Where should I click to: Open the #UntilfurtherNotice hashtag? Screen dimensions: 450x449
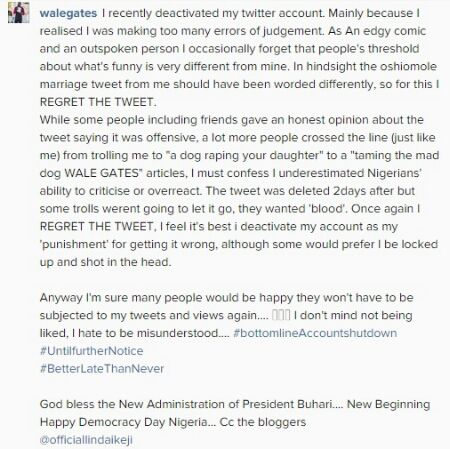tap(91, 351)
